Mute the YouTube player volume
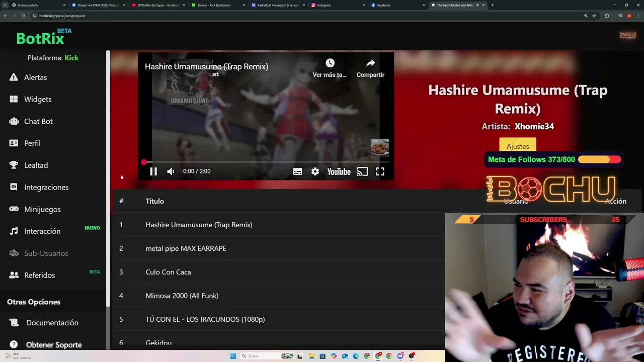Viewport: 644px width, 362px height. (x=171, y=171)
